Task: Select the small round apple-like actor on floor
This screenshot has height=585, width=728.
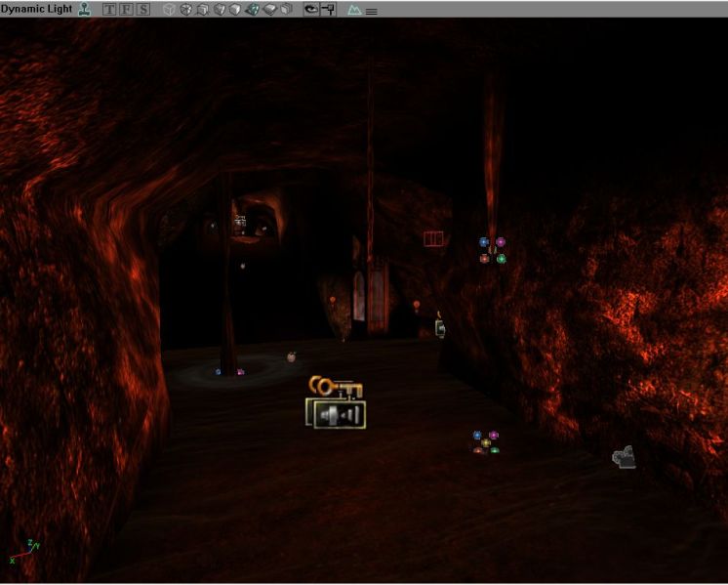Action: (x=291, y=356)
